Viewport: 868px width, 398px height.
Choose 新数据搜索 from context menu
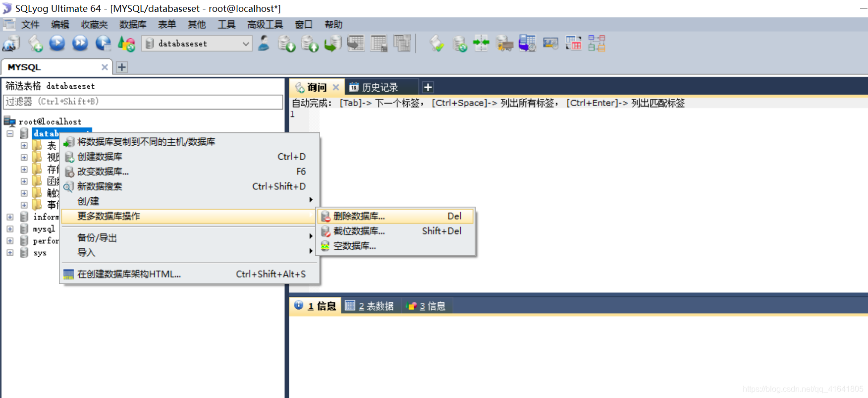click(x=190, y=186)
